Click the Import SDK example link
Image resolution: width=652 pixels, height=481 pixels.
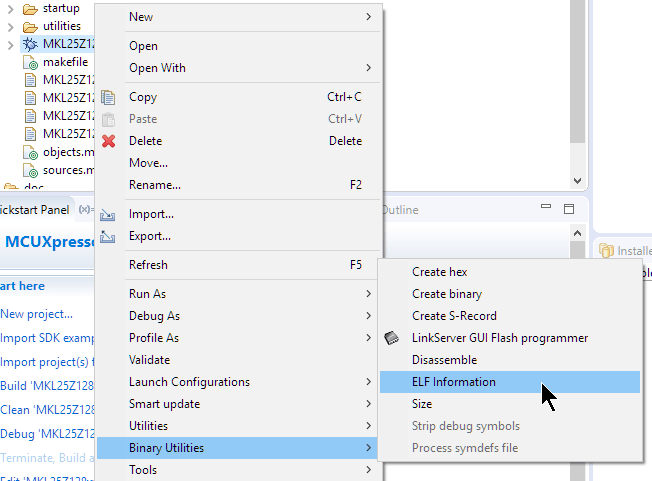tap(47, 338)
